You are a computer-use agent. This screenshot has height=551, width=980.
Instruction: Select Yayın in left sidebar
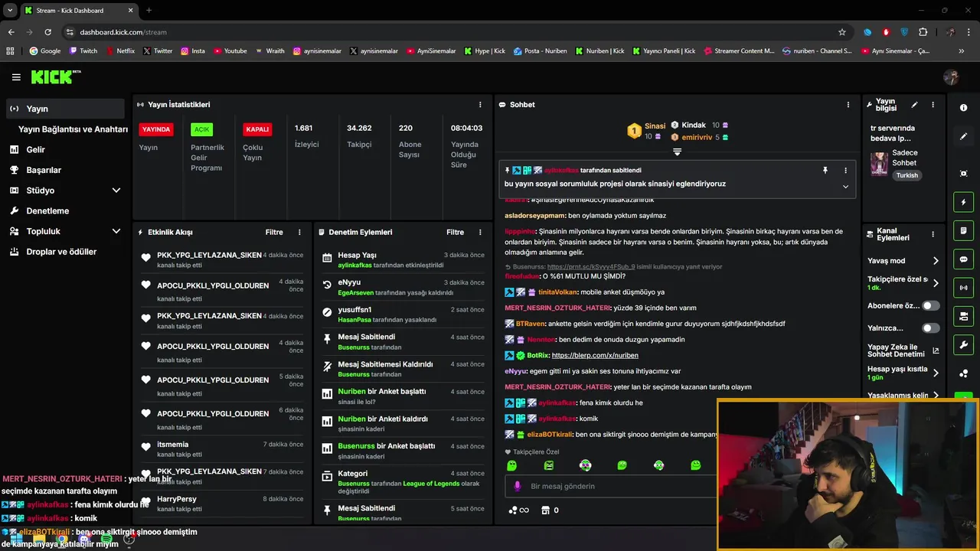pyautogui.click(x=65, y=109)
